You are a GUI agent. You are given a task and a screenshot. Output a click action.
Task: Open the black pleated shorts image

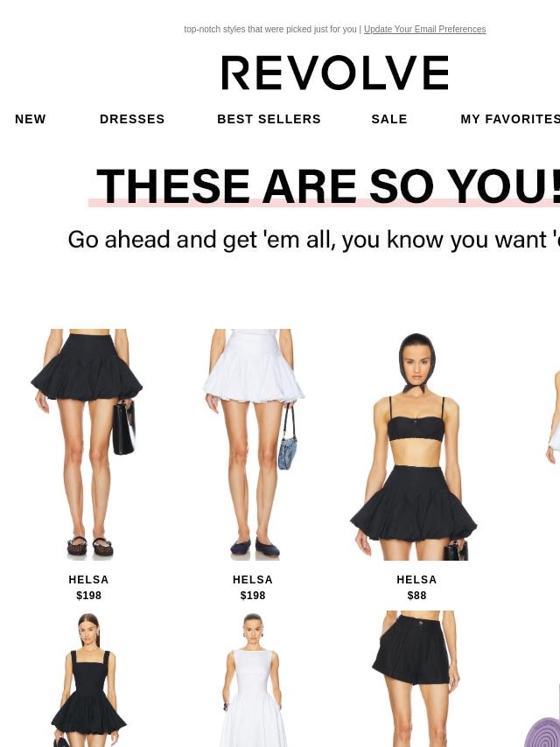coord(416,679)
